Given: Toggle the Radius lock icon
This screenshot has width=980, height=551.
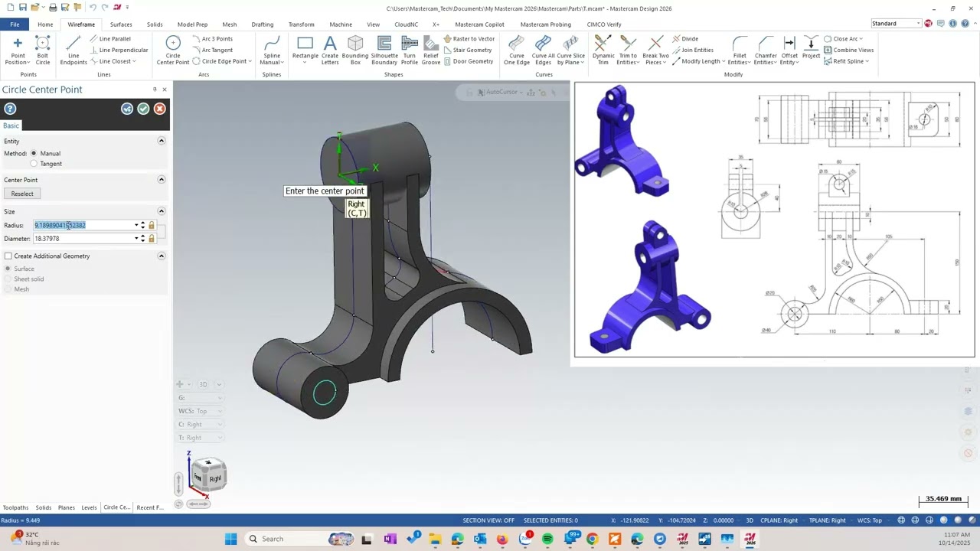Looking at the screenshot, I should pos(152,225).
